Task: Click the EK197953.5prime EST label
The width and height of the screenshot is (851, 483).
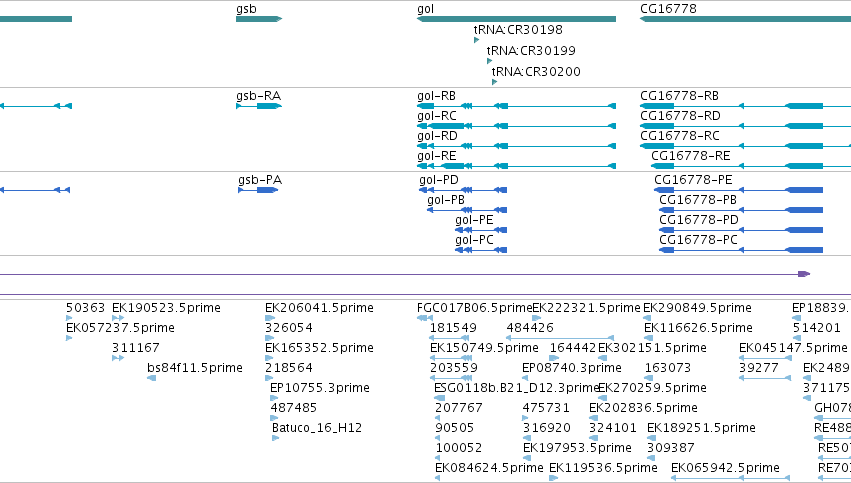Action: pyautogui.click(x=577, y=448)
